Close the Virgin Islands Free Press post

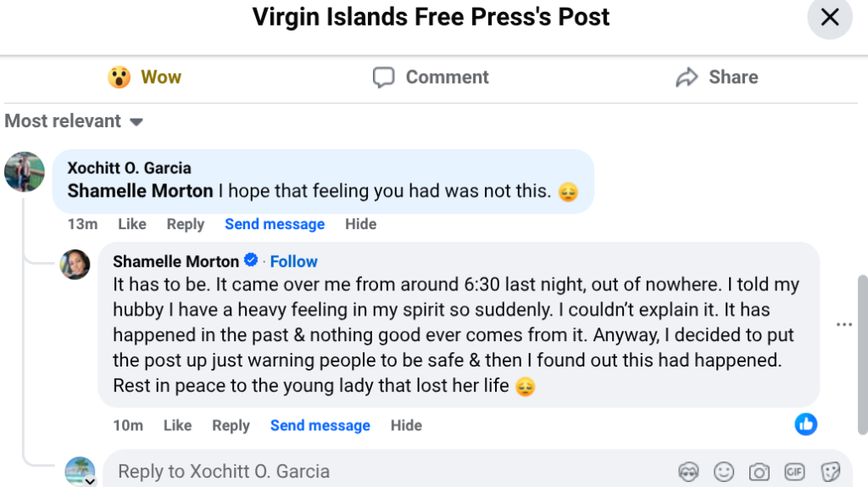pyautogui.click(x=829, y=18)
